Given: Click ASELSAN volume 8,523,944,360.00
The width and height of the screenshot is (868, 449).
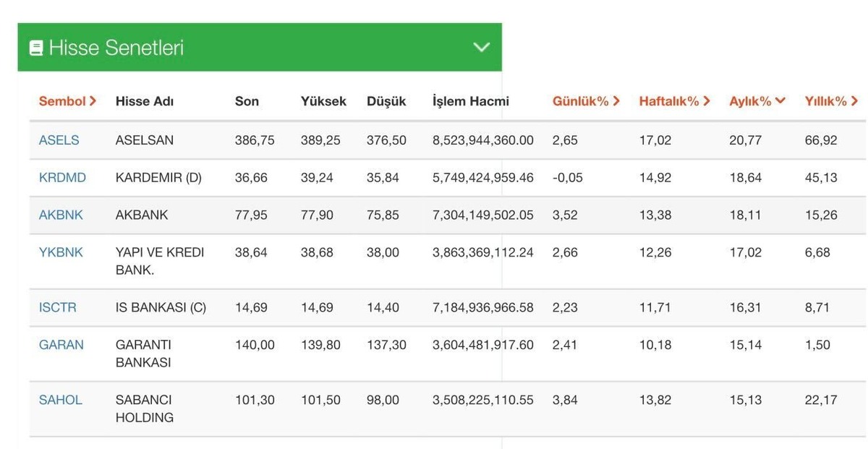Looking at the screenshot, I should click(483, 140).
